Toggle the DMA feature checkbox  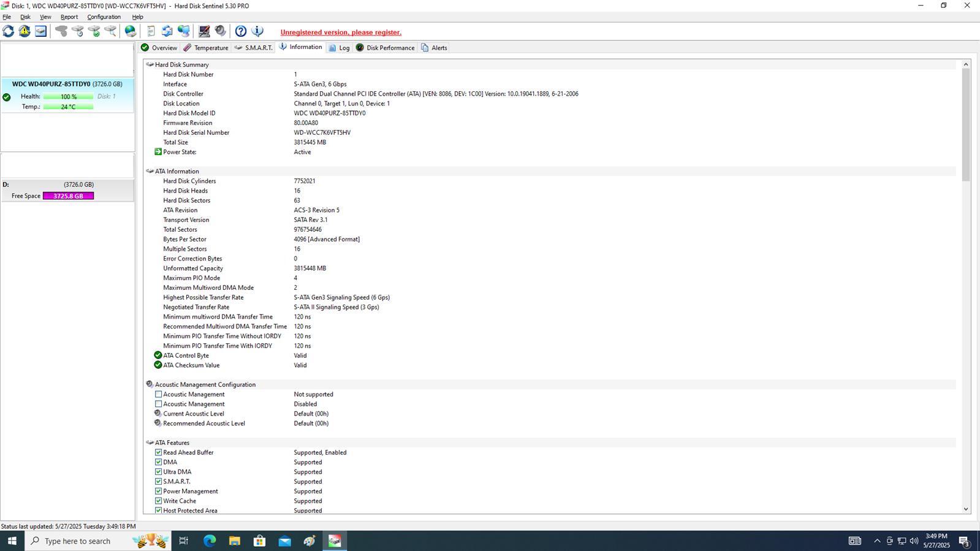click(x=159, y=463)
